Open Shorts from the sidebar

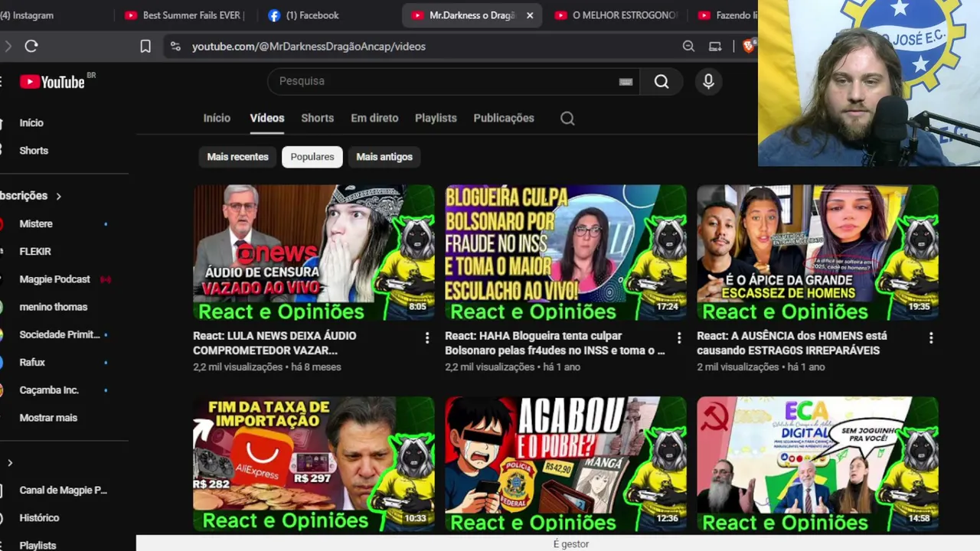[34, 151]
